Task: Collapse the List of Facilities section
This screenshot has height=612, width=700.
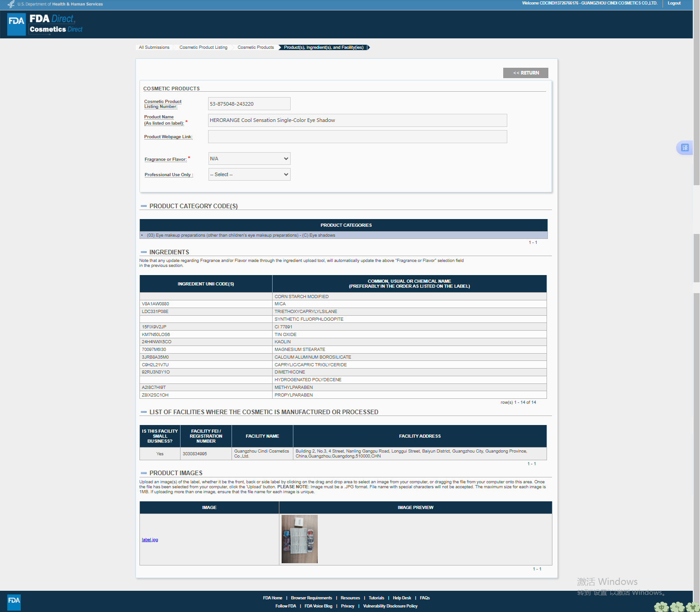Action: (x=144, y=412)
